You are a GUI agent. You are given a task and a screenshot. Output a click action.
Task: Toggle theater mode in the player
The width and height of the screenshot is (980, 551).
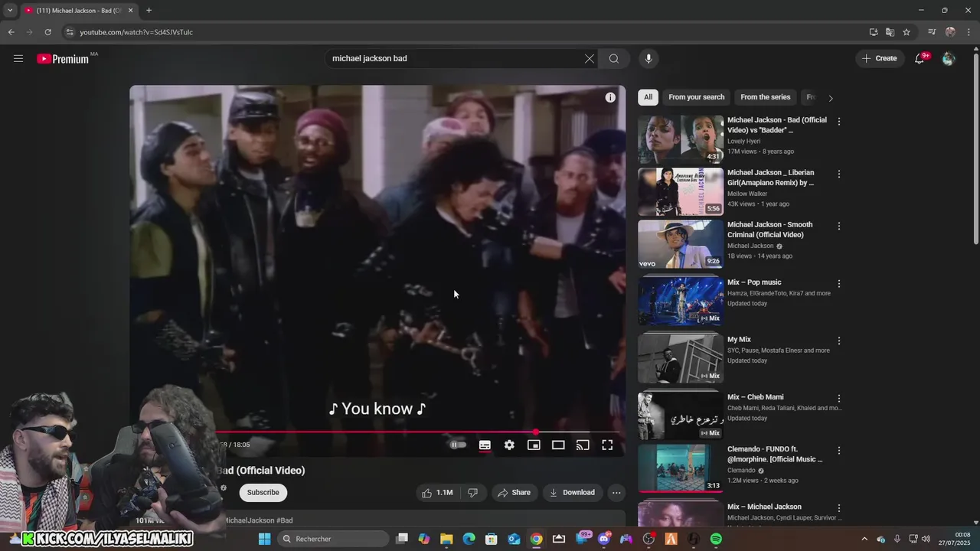click(x=558, y=445)
